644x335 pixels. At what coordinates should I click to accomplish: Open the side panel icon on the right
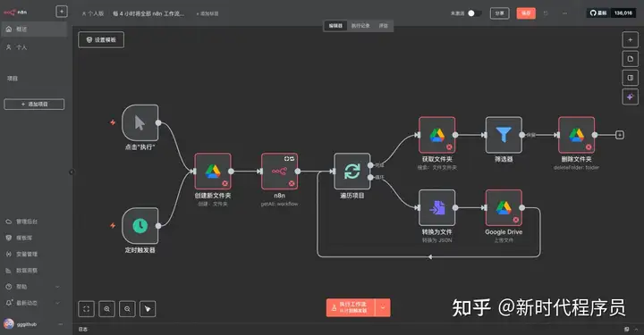(630, 78)
